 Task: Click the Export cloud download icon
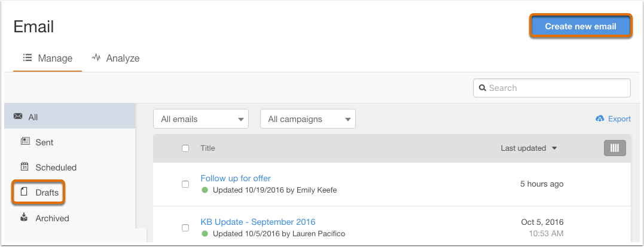click(x=600, y=119)
